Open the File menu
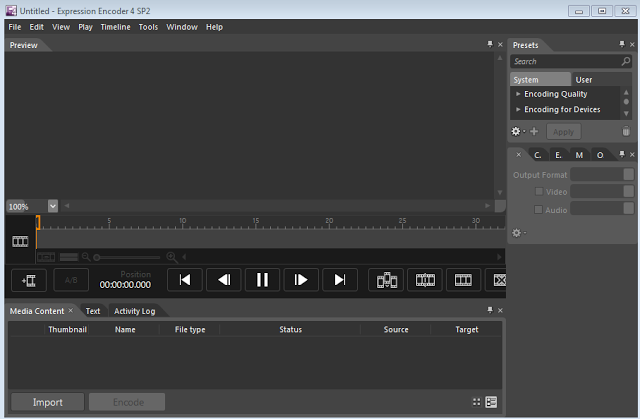This screenshot has width=640, height=419. pyautogui.click(x=15, y=27)
